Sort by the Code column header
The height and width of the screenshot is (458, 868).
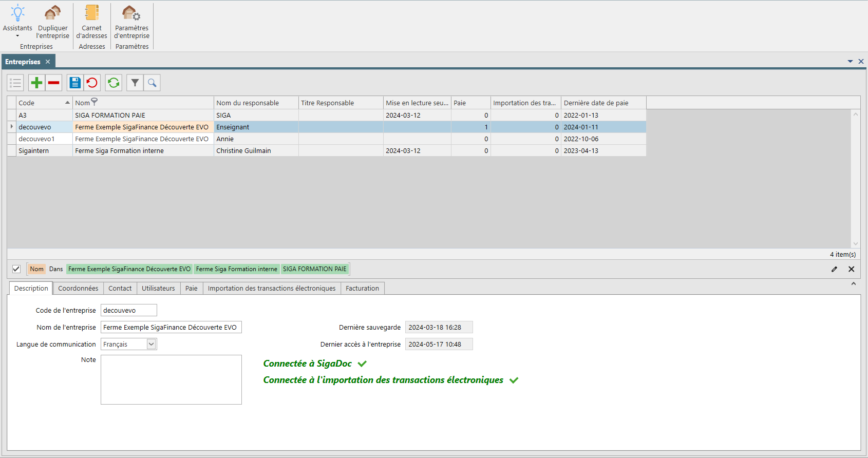tap(44, 103)
